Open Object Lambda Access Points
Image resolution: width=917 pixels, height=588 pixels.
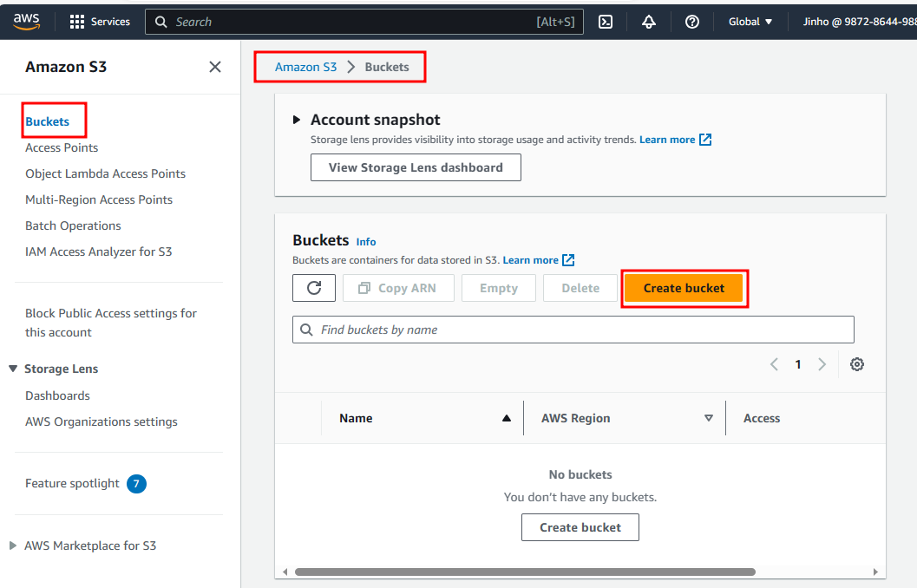105,173
